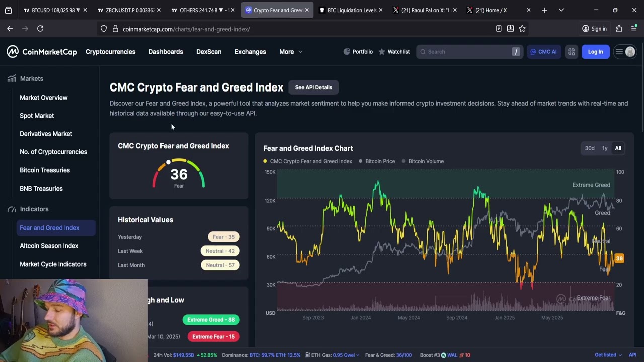The height and width of the screenshot is (362, 644).
Task: Open Altcoin Season Index in sidebar
Action: [49, 246]
